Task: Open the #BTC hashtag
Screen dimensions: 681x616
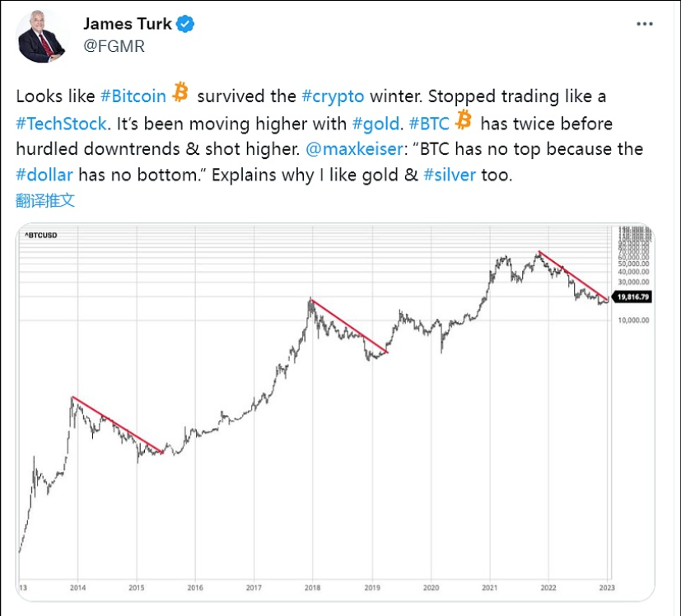Action: [428, 124]
